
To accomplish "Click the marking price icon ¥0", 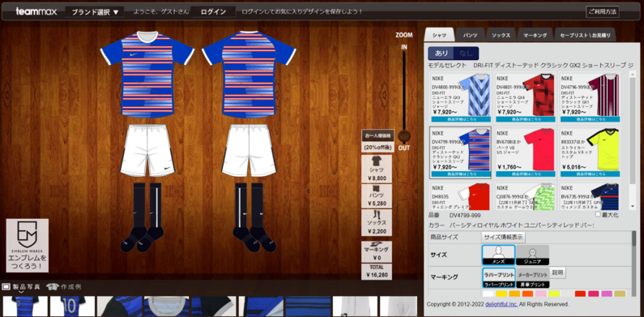I will (x=376, y=251).
